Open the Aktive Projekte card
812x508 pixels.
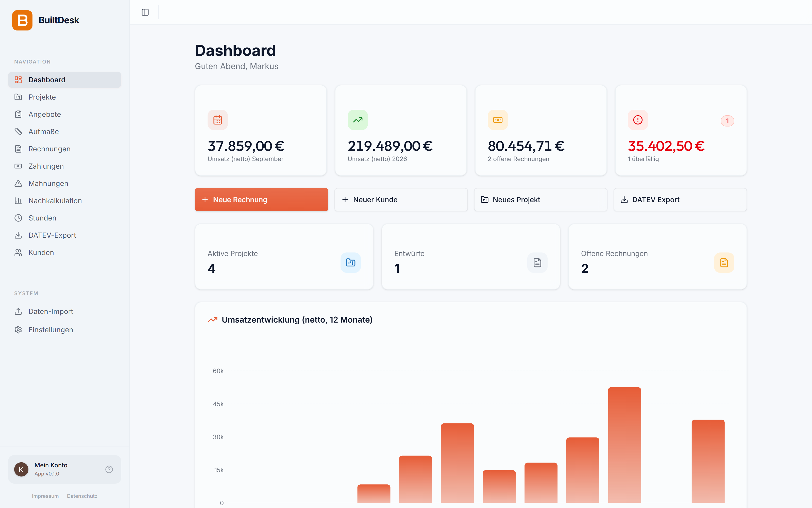pos(284,257)
